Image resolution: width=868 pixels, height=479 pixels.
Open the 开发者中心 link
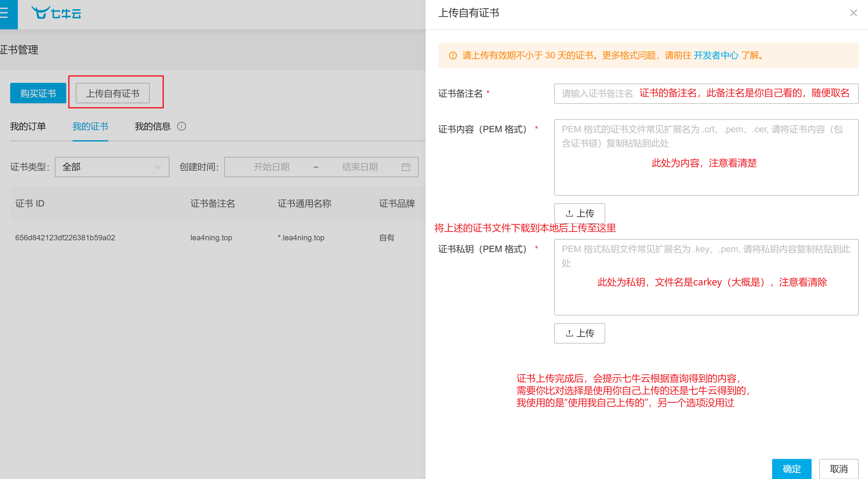pyautogui.click(x=716, y=55)
